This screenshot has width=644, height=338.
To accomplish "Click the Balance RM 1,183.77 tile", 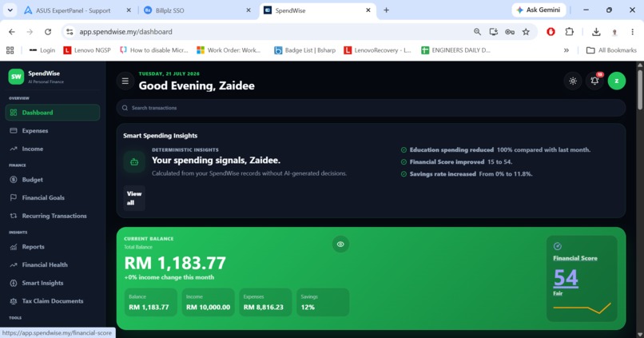I will (x=151, y=302).
